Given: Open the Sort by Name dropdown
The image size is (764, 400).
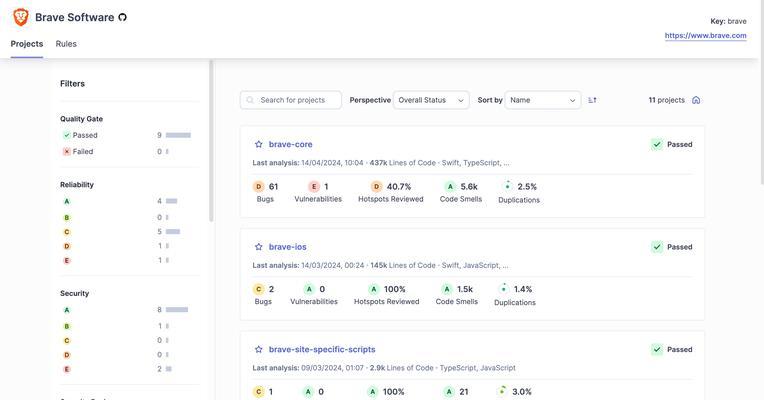Looking at the screenshot, I should [543, 100].
